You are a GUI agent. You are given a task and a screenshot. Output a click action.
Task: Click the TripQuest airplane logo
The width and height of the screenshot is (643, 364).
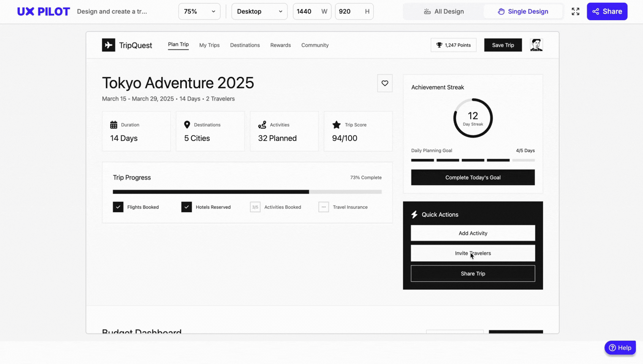point(109,45)
